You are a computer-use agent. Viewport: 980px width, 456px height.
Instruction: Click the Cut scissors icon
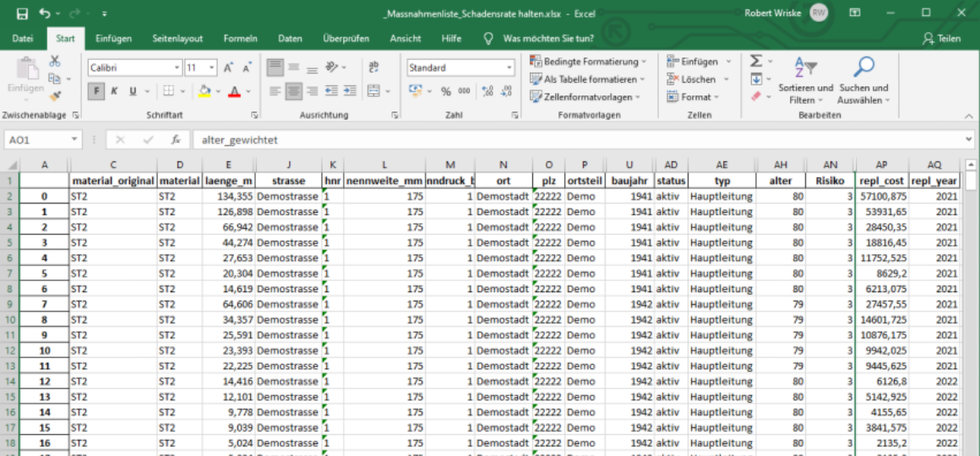pos(55,62)
